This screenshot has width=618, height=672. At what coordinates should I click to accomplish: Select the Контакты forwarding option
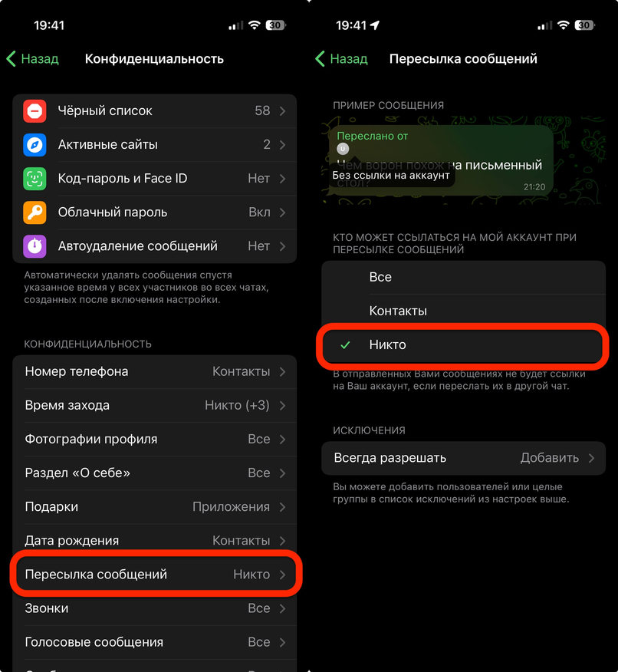[463, 311]
